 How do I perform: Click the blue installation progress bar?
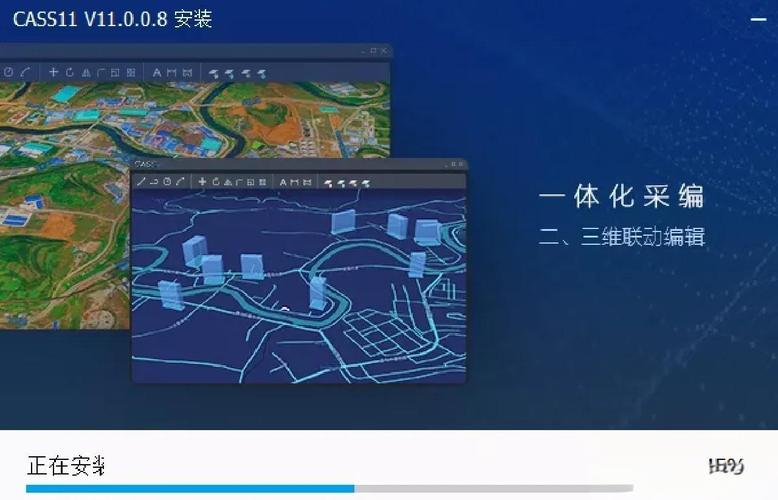pyautogui.click(x=329, y=489)
